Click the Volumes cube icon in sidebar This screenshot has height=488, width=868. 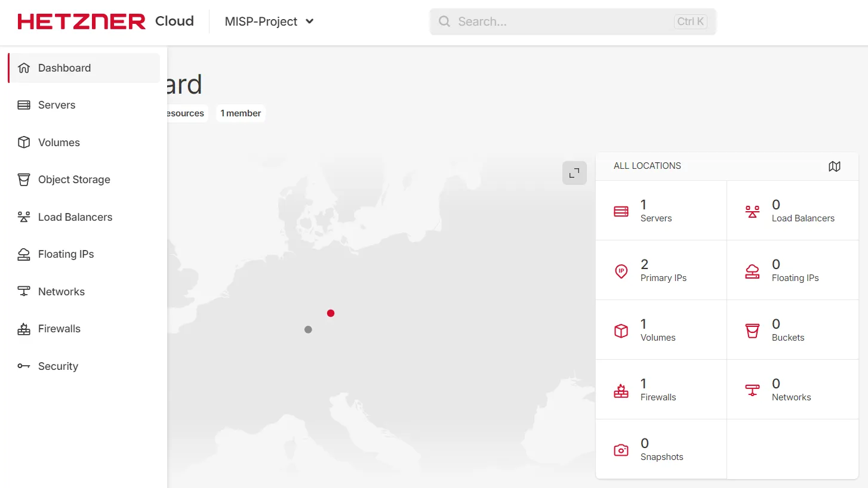pos(24,143)
